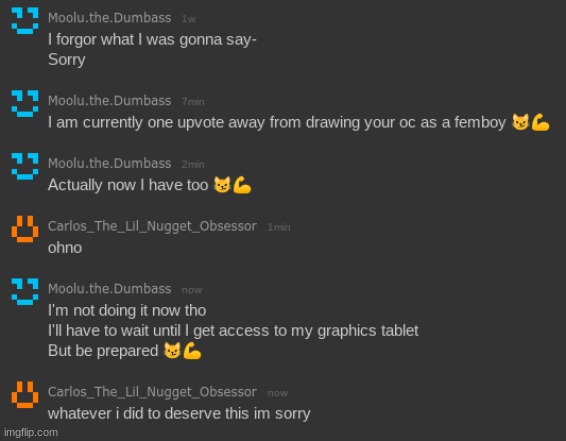Image resolution: width=566 pixels, height=441 pixels.
Task: Click the blue avatar beside 'Actually now I have too'
Action: (25, 166)
